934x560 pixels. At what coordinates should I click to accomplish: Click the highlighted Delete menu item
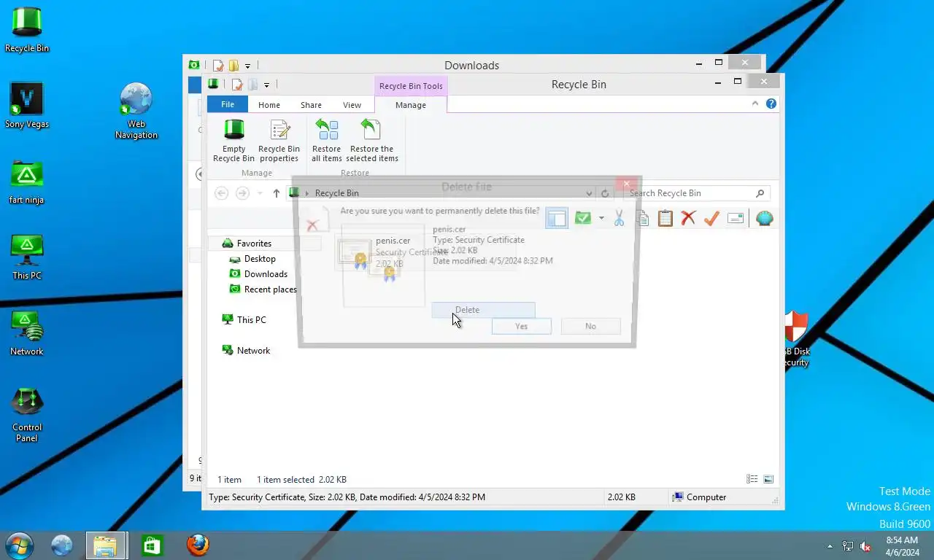(483, 310)
